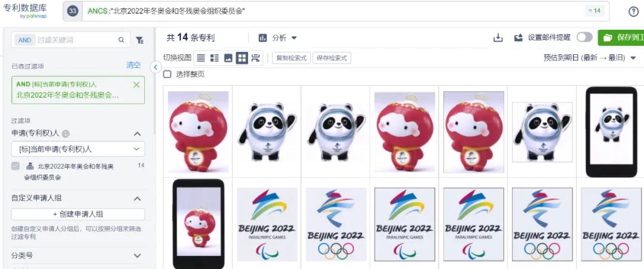Open the [标]当前申请(专利权)人 combo box
Image resolution: width=644 pixels, height=269 pixels.
(x=78, y=149)
